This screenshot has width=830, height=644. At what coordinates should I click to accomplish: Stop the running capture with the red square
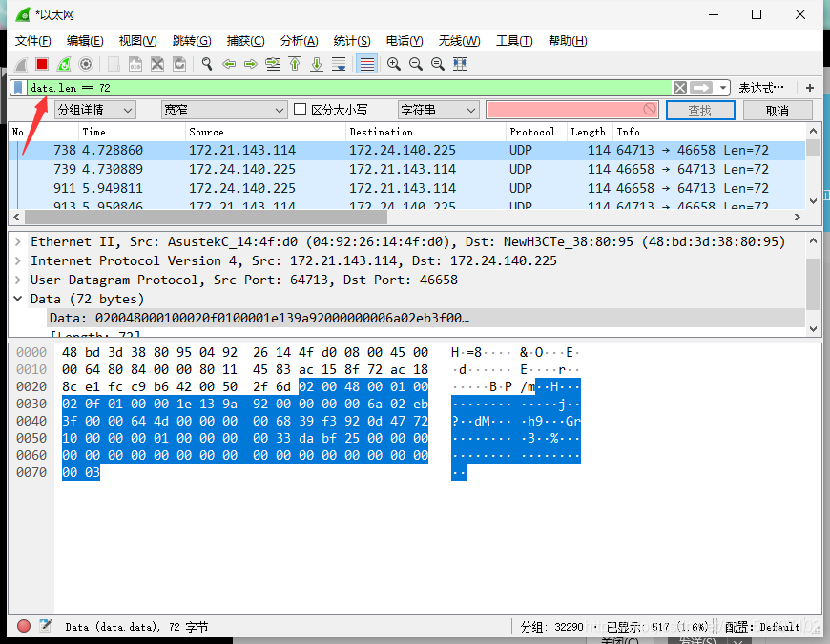pyautogui.click(x=42, y=64)
